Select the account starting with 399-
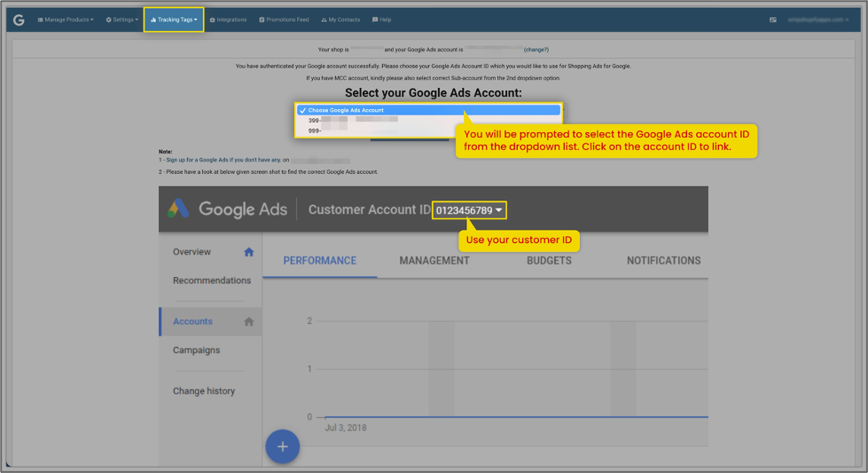 [x=428, y=120]
